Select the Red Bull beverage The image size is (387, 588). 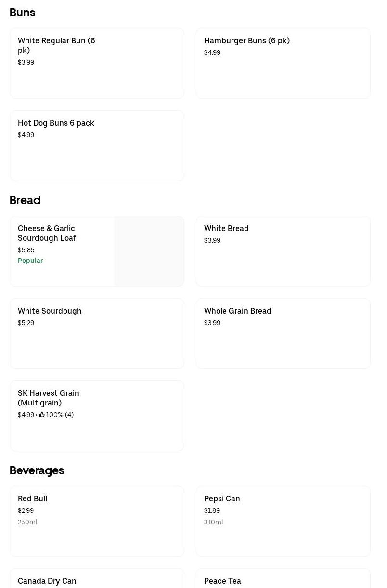(97, 521)
